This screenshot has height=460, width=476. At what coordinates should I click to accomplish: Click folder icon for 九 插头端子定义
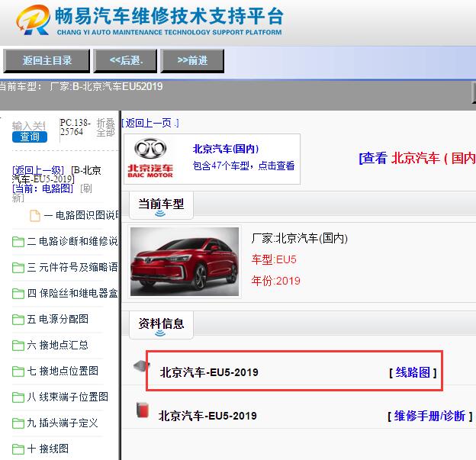click(18, 423)
